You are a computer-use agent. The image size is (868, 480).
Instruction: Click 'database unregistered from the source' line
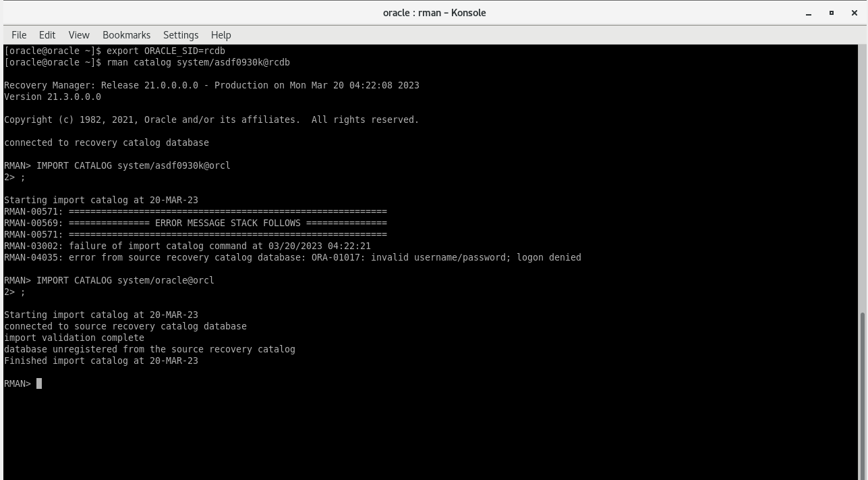coord(150,349)
